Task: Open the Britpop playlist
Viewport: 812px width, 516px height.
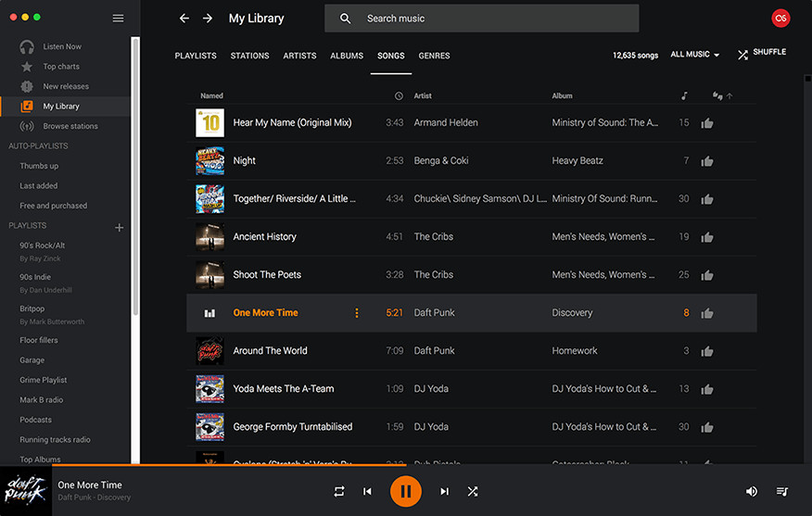Action: coord(32,308)
